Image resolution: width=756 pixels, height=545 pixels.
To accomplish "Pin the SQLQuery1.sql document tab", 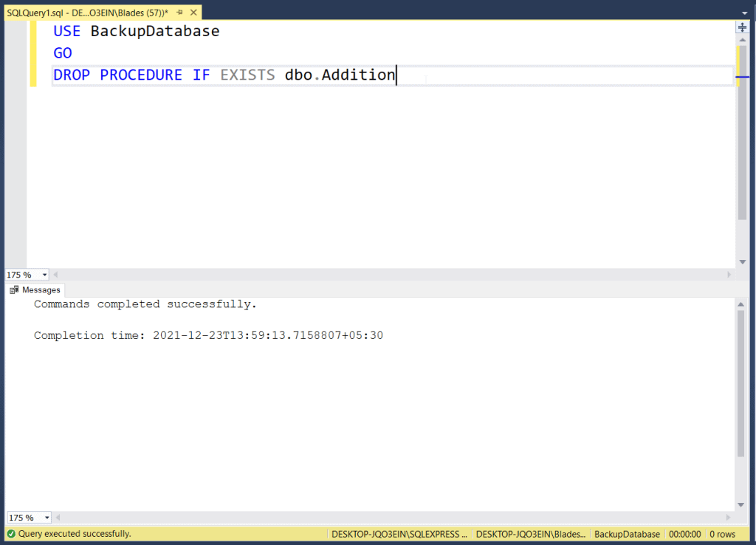I will coord(180,12).
